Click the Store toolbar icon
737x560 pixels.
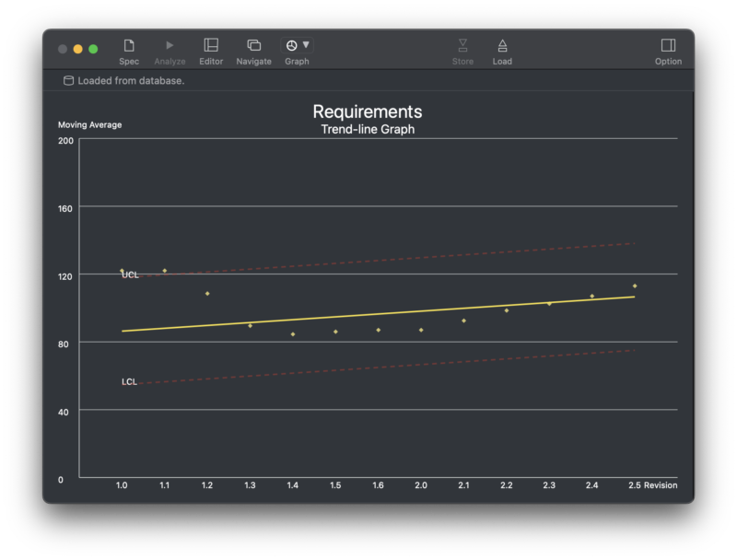(462, 45)
